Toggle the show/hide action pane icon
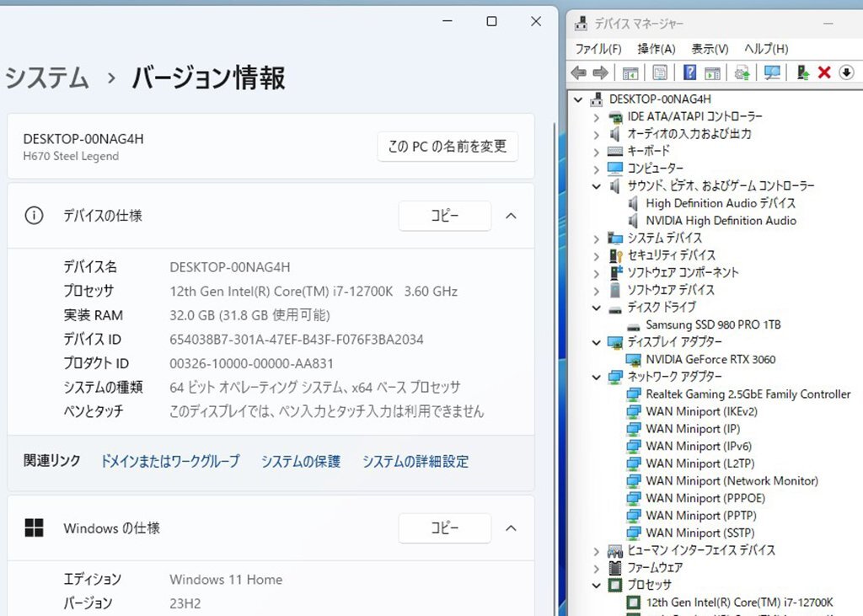Screen dimensions: 863x616 click(713, 72)
